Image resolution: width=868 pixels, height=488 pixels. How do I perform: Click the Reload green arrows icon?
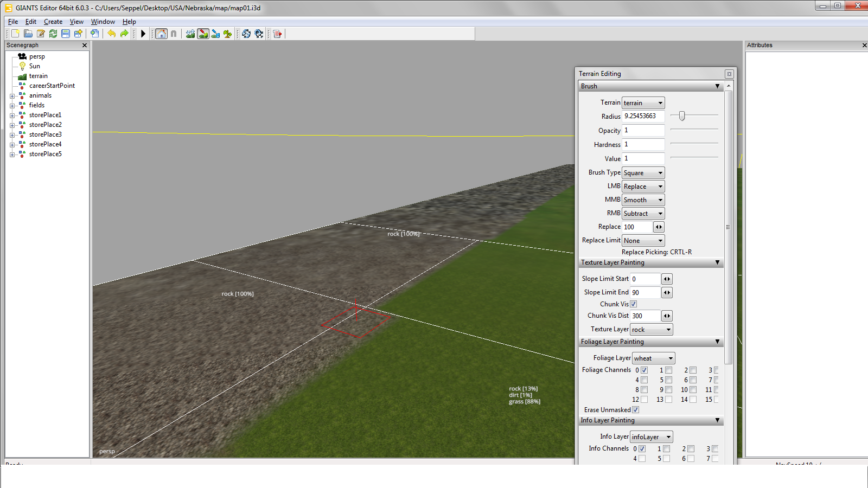tap(53, 34)
